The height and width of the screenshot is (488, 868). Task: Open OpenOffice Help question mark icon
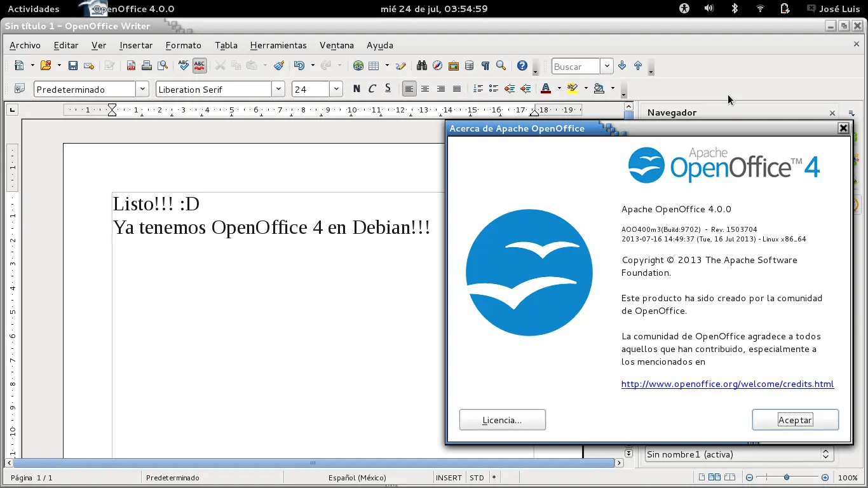(x=522, y=65)
